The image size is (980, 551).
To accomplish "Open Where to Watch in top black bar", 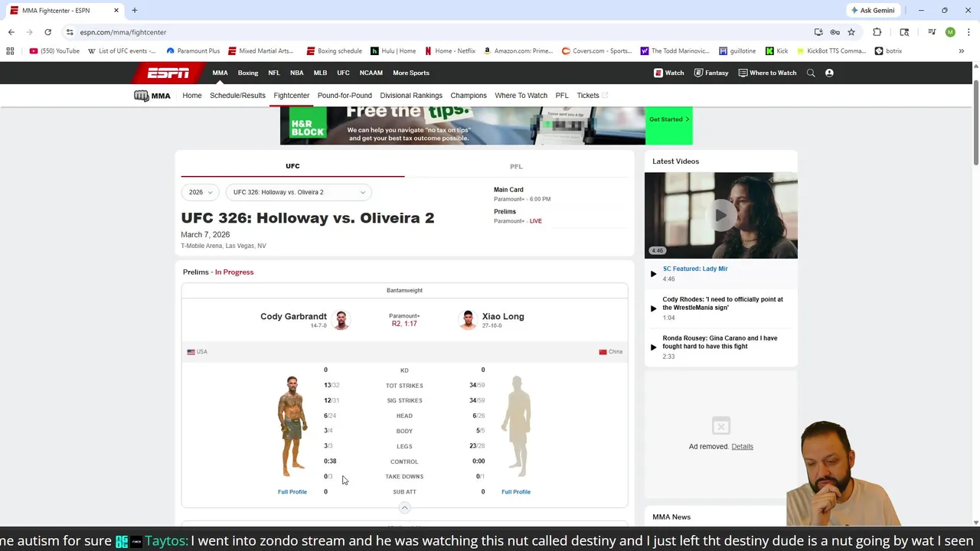I will click(767, 73).
